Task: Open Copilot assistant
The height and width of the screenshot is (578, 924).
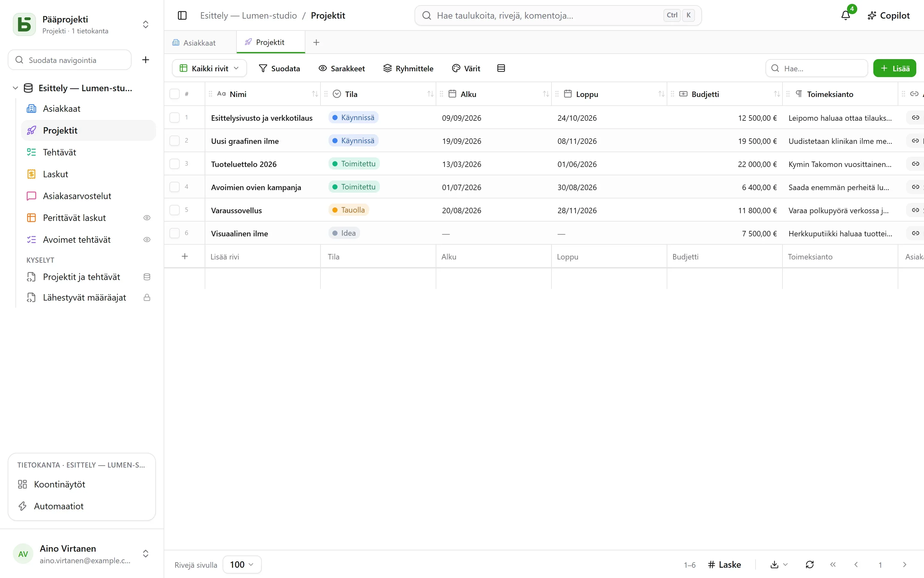Action: [x=888, y=15]
